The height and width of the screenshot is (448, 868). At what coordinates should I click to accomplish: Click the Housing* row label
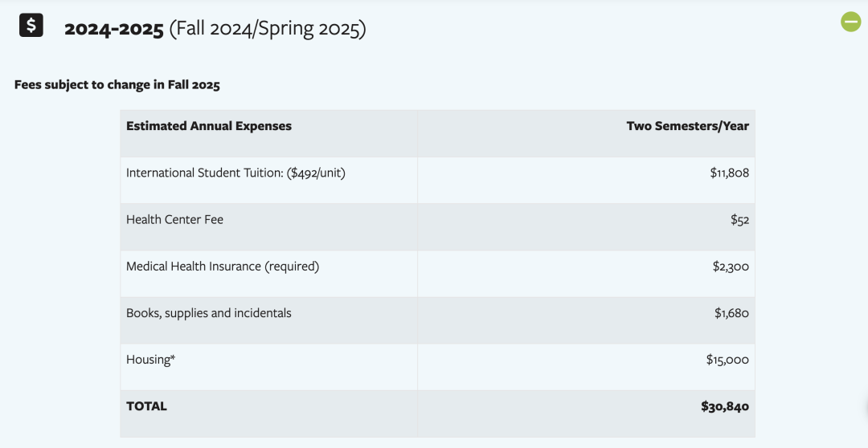pyautogui.click(x=150, y=360)
